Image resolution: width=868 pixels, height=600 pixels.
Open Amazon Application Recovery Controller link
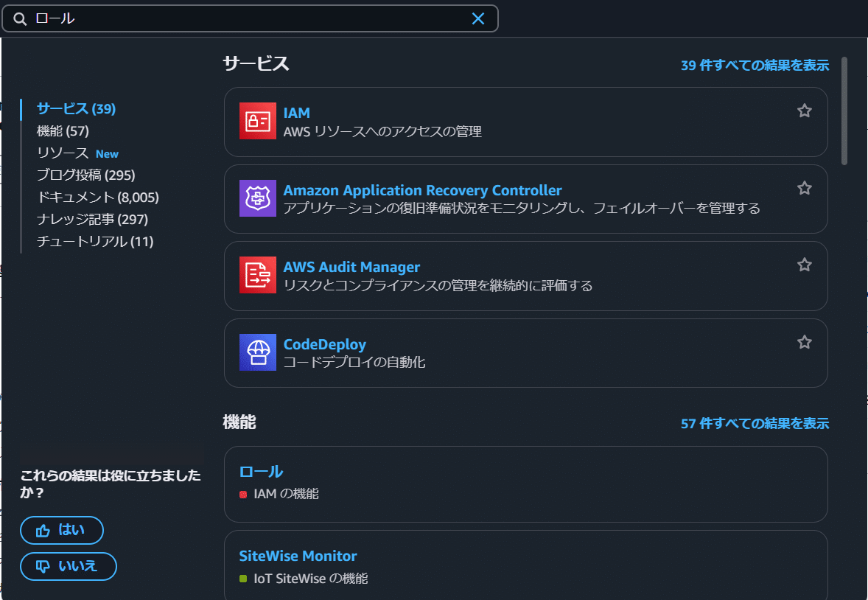(422, 190)
